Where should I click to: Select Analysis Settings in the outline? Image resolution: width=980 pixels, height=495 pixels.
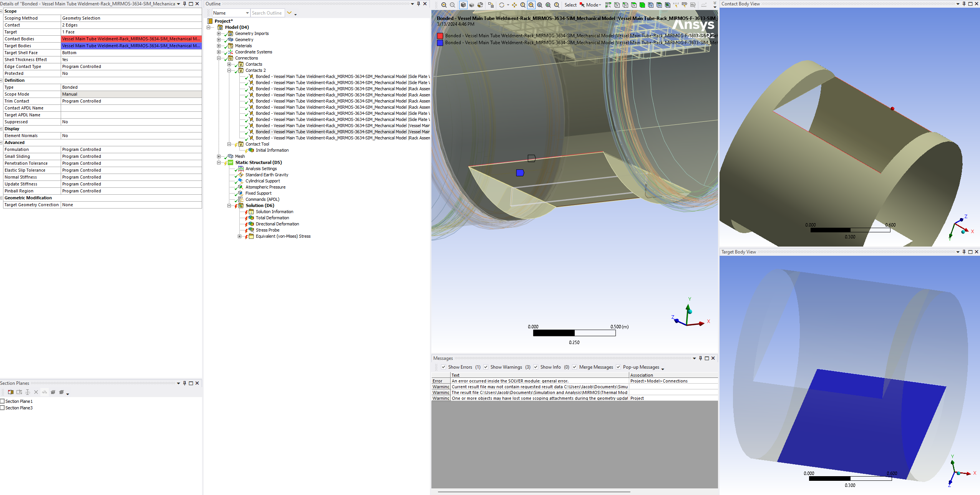click(261, 169)
